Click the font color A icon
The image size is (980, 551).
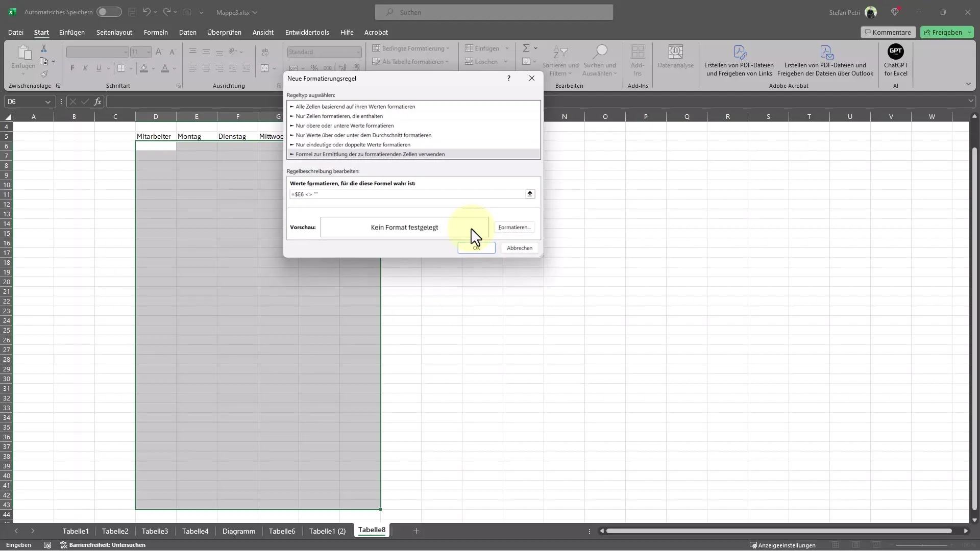(164, 68)
